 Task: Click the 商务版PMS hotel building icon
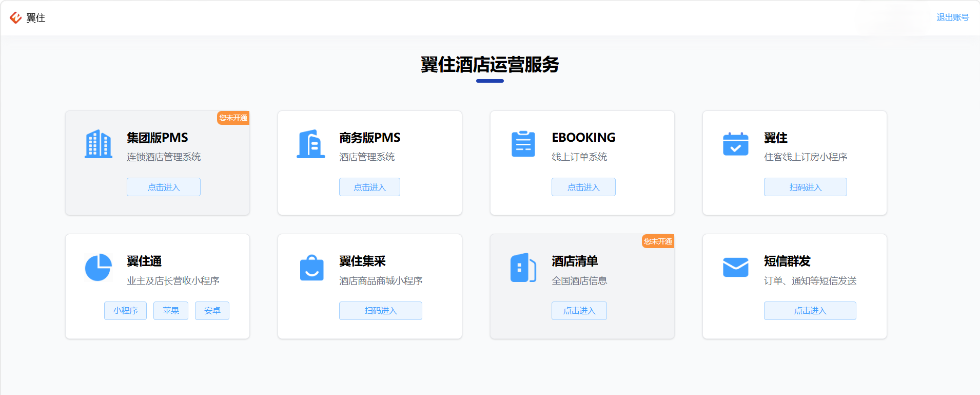tap(311, 144)
